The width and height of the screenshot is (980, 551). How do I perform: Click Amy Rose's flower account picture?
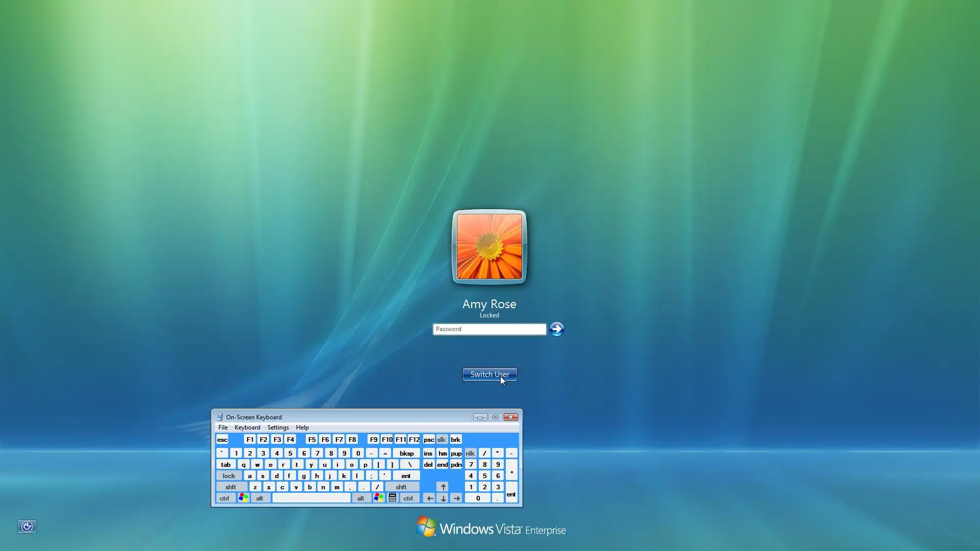(x=489, y=246)
